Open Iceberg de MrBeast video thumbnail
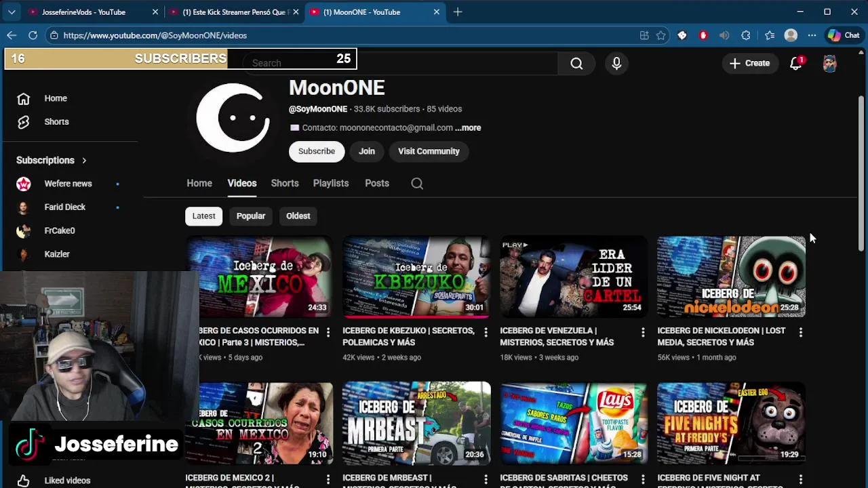This screenshot has height=488, width=868. coord(416,423)
